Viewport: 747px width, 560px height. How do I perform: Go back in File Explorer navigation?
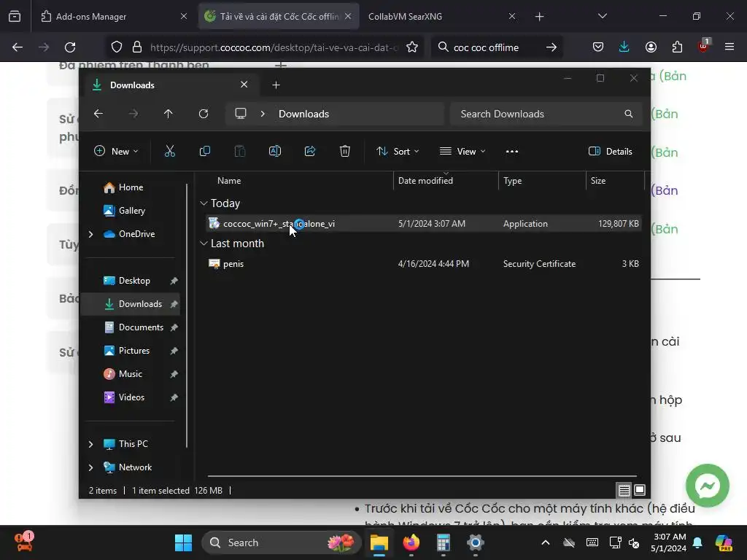pyautogui.click(x=98, y=114)
